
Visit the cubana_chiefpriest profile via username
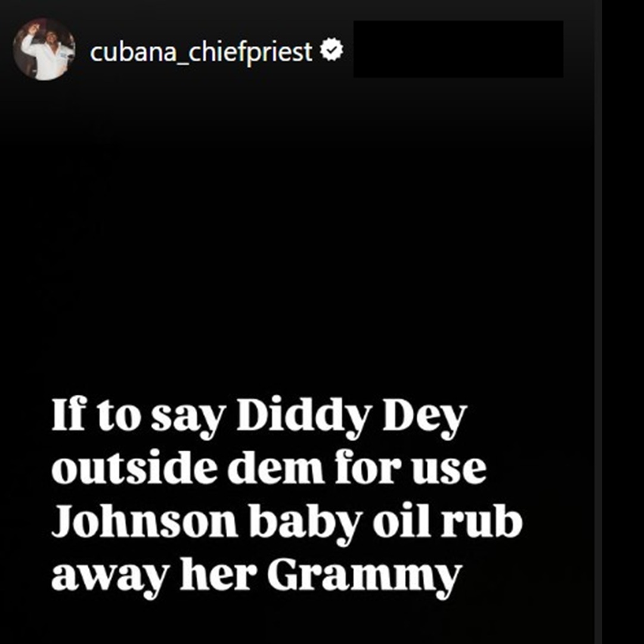click(x=201, y=52)
